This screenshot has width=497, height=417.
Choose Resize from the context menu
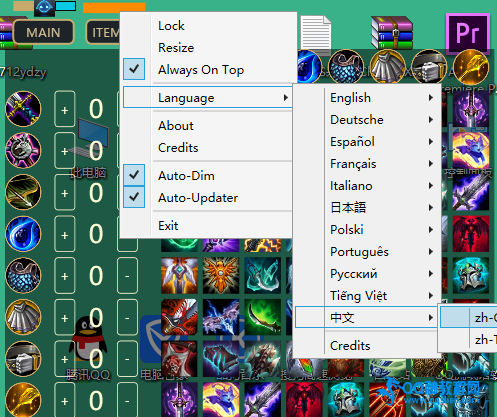pyautogui.click(x=208, y=48)
